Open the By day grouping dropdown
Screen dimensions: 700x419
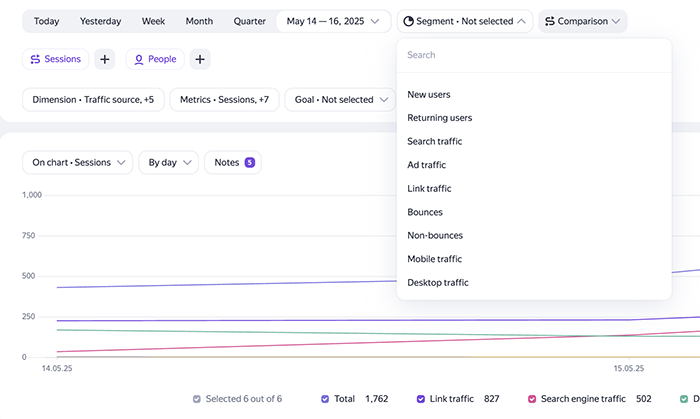pos(168,162)
